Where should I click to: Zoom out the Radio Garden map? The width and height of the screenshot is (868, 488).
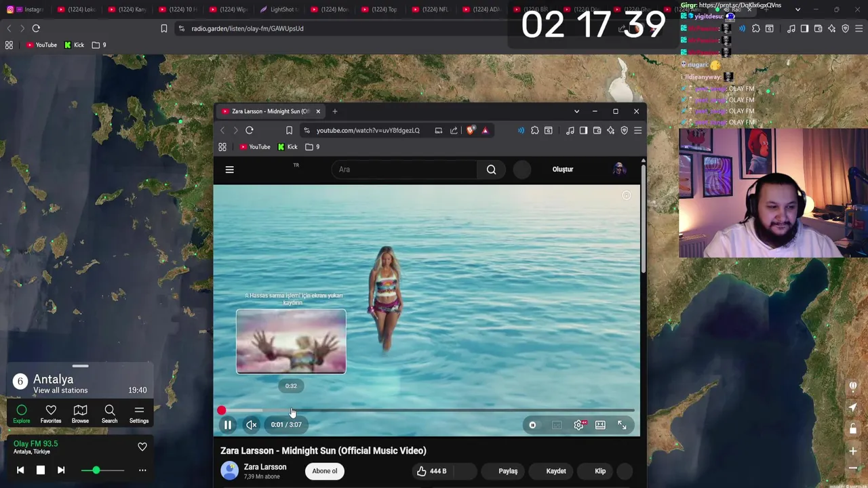coord(853,468)
